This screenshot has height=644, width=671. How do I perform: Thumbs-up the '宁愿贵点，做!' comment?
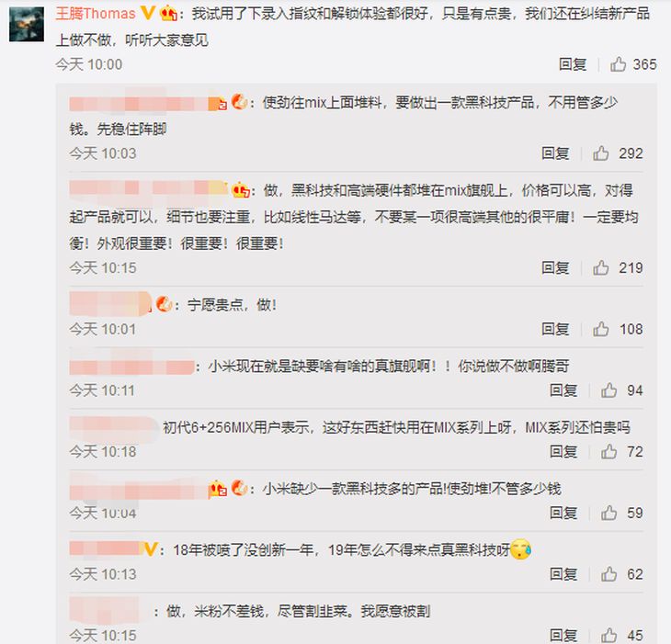click(x=601, y=329)
